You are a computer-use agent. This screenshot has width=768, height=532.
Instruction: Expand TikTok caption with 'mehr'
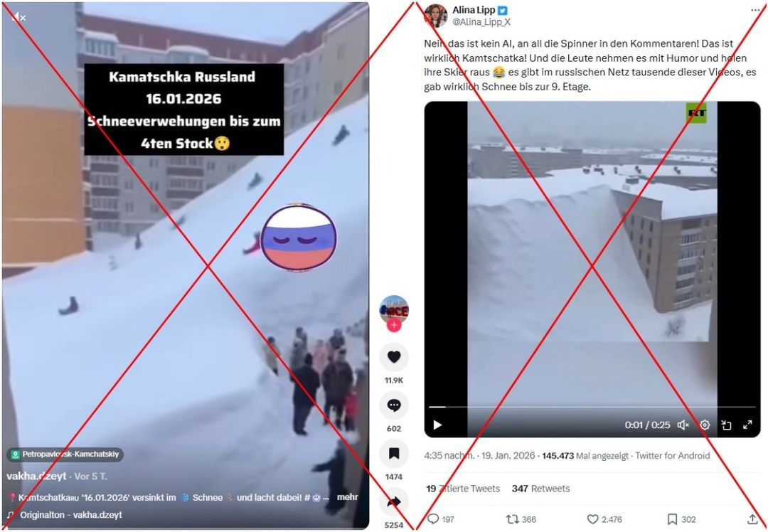pos(347,496)
